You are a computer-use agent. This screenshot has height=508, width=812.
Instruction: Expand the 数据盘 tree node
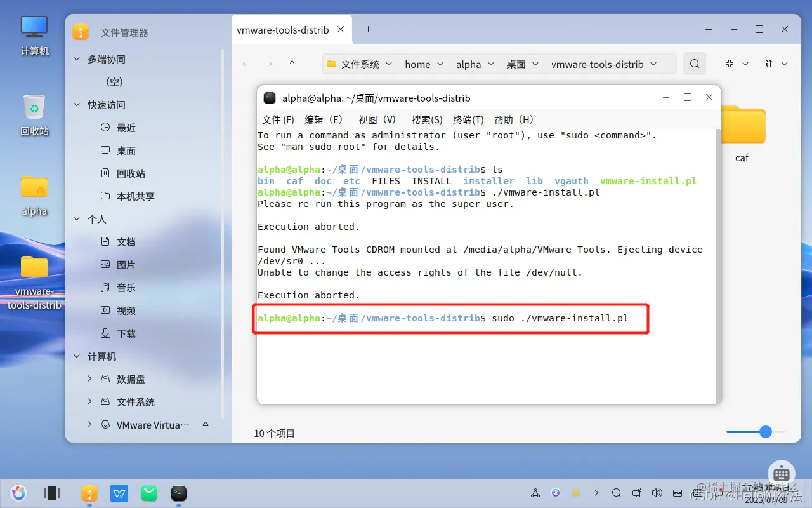89,378
